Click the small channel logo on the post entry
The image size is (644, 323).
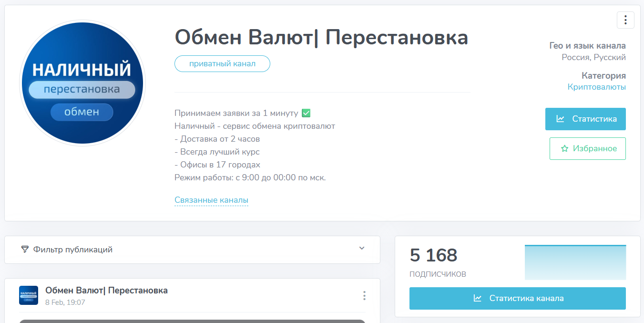[29, 295]
